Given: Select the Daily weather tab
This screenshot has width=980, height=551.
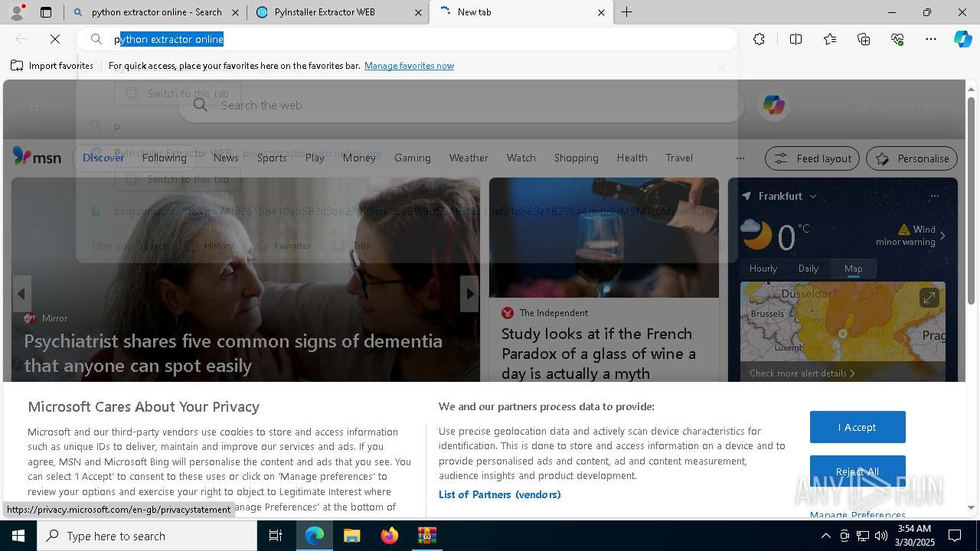Looking at the screenshot, I should tap(808, 269).
